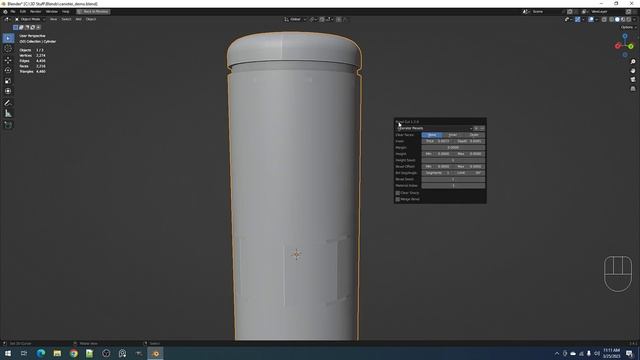
Task: Switch to wireframe viewport shading
Action: tap(611, 19)
